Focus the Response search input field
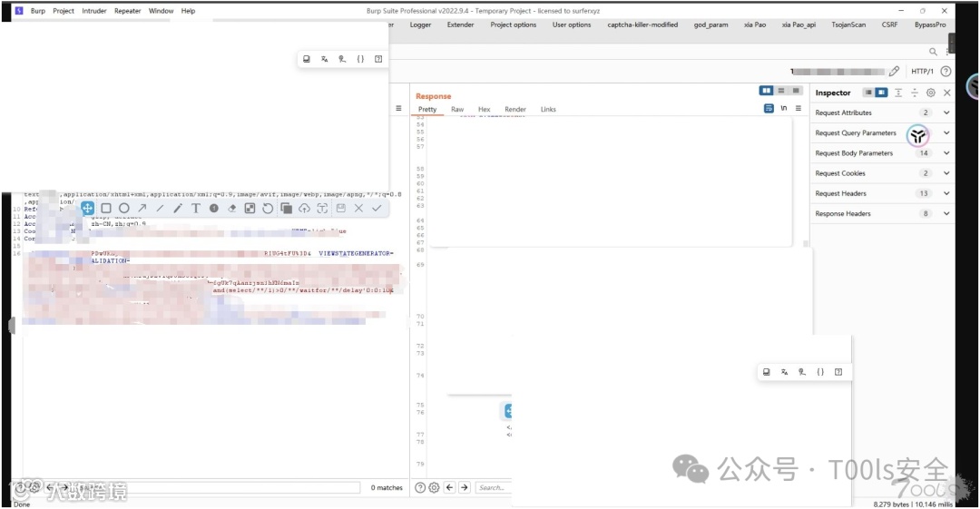 point(494,487)
